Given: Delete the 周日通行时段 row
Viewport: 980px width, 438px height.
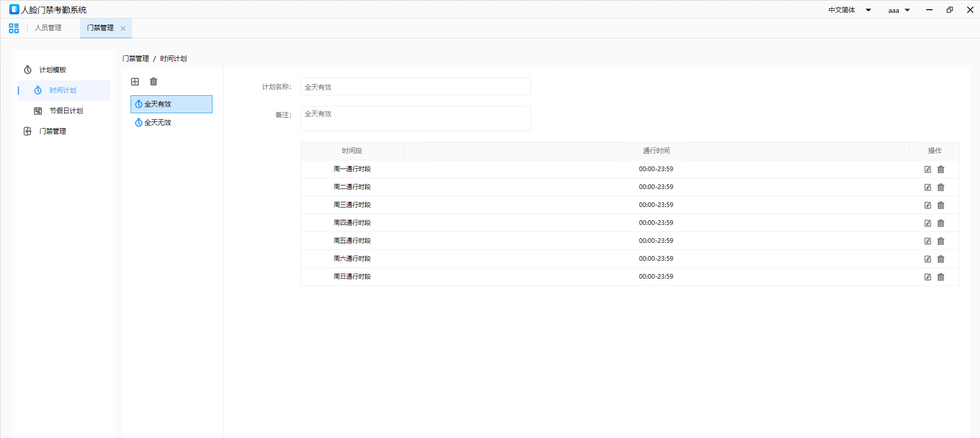Looking at the screenshot, I should [x=941, y=277].
